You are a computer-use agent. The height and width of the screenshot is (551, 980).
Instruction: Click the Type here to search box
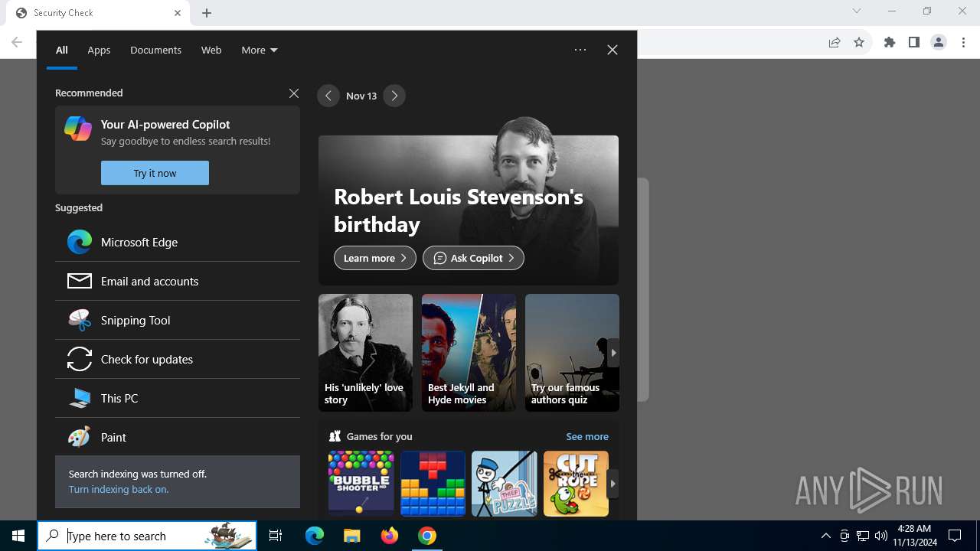click(x=147, y=536)
